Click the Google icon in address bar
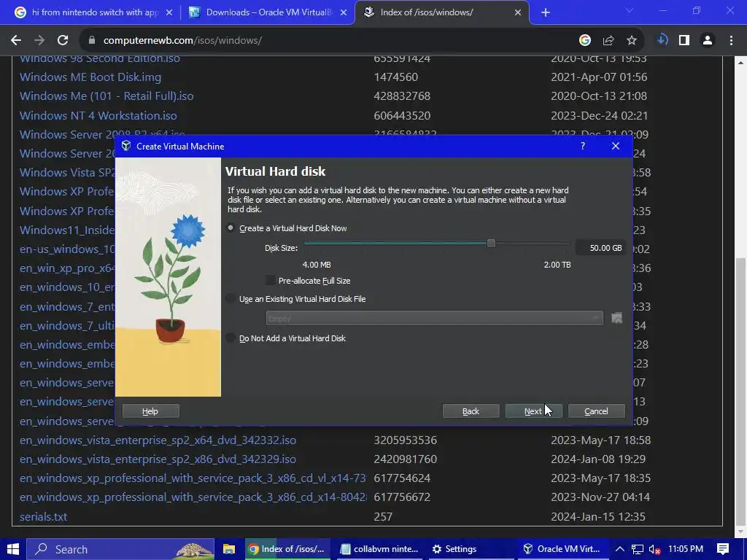 (585, 41)
